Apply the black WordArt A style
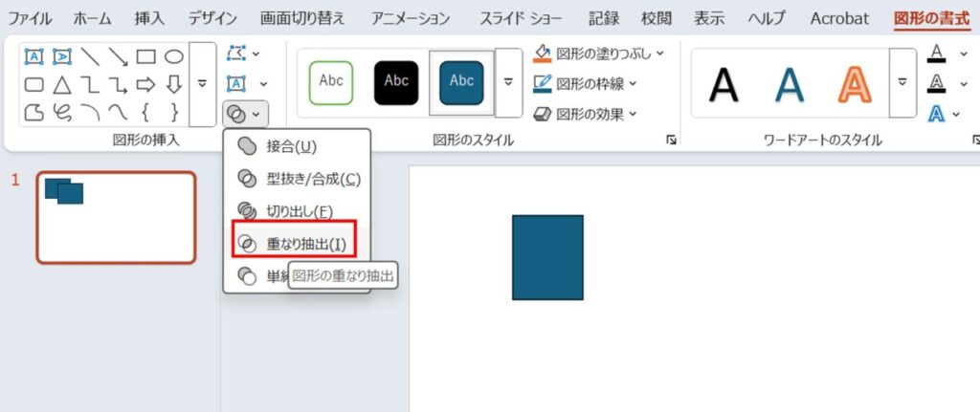 click(724, 84)
